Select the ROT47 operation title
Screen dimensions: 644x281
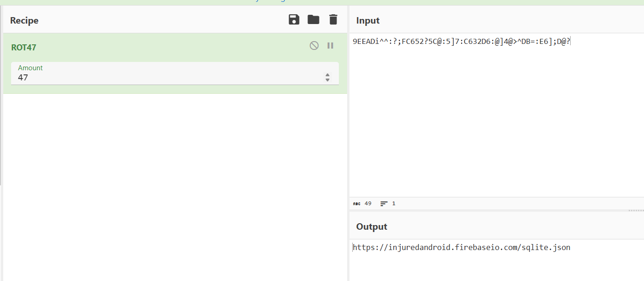click(24, 47)
